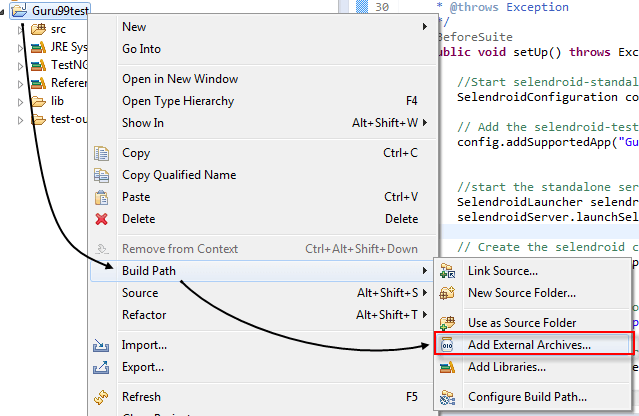Click the Paste clipboard icon
This screenshot has width=639, height=416.
click(x=101, y=197)
